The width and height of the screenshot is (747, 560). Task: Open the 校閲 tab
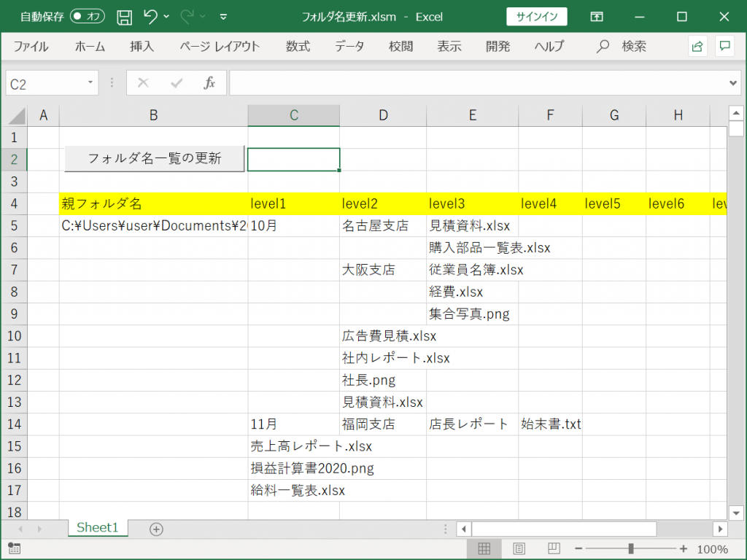[400, 46]
